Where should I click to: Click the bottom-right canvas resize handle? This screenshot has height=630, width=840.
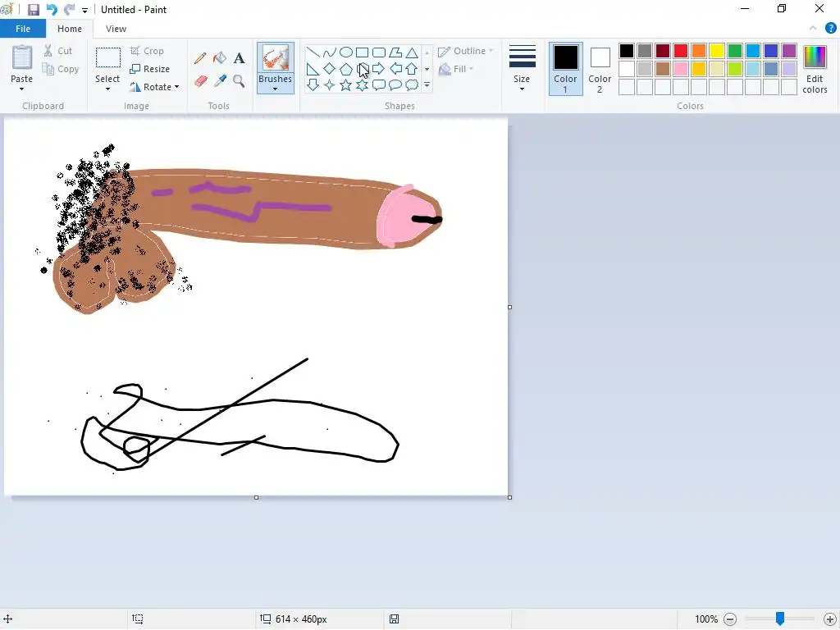(509, 498)
